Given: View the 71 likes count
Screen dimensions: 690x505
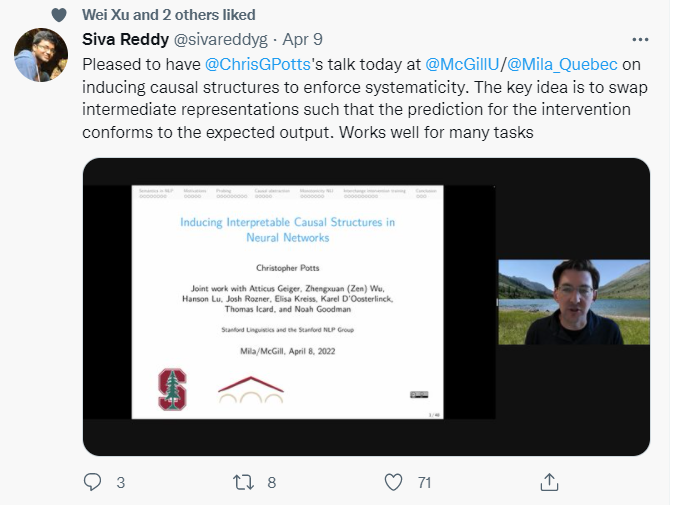Looking at the screenshot, I should (424, 482).
